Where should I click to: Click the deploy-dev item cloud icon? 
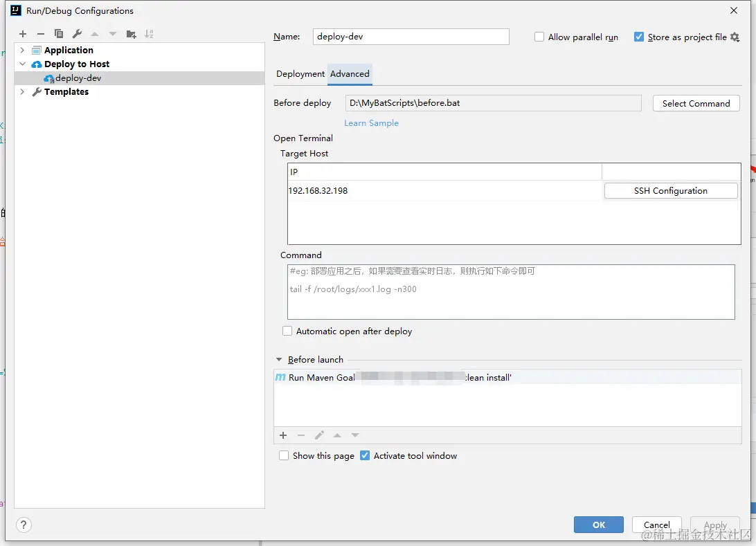pyautogui.click(x=48, y=78)
